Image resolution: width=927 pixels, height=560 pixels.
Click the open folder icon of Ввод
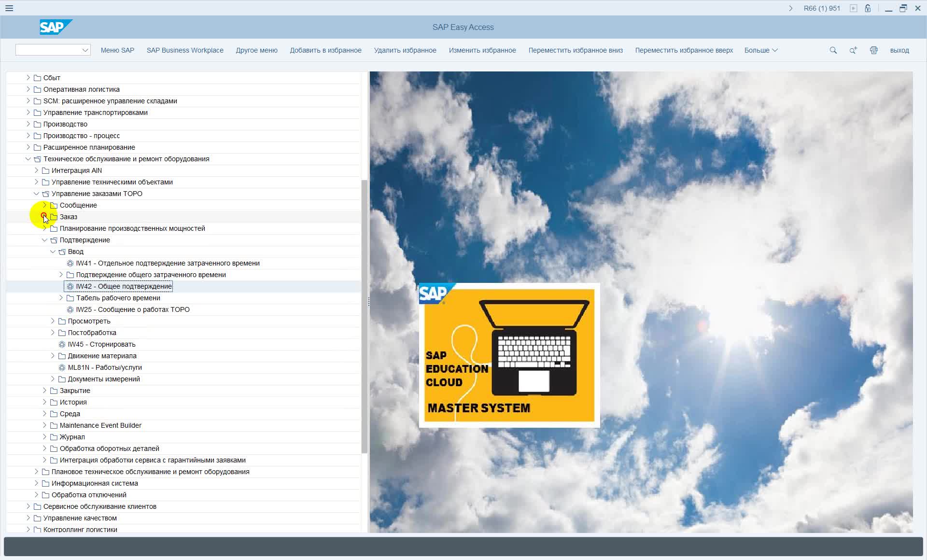coord(62,252)
